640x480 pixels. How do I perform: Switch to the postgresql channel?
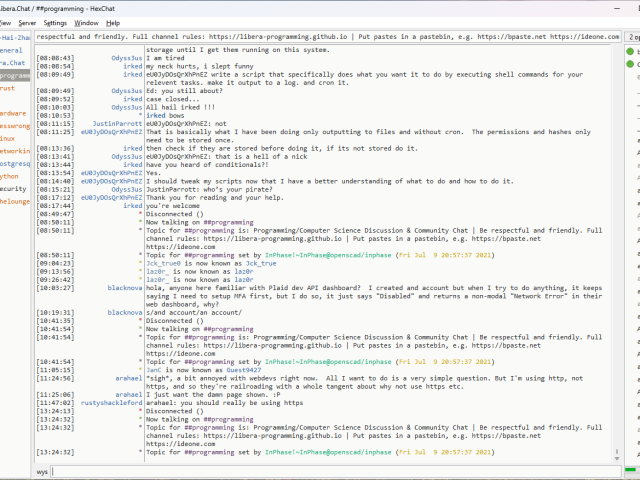click(x=14, y=163)
